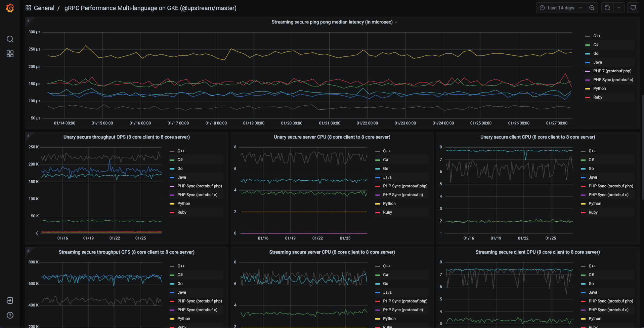The image size is (644, 328).
Task: Click the info icon on the latency panel
Action: point(28,20)
